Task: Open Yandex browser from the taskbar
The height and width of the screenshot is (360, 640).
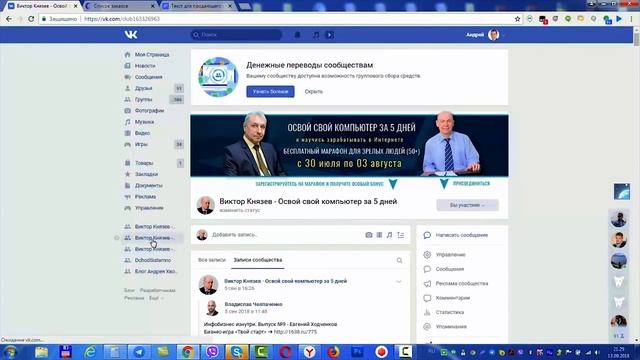Action: [x=310, y=352]
